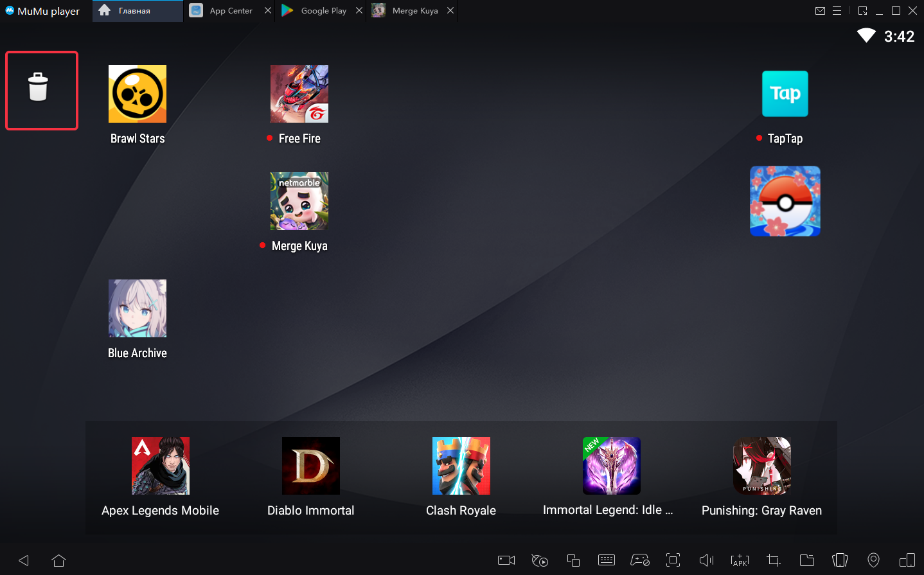
Task: Open Apex Legends Mobile recommendation
Action: click(161, 466)
